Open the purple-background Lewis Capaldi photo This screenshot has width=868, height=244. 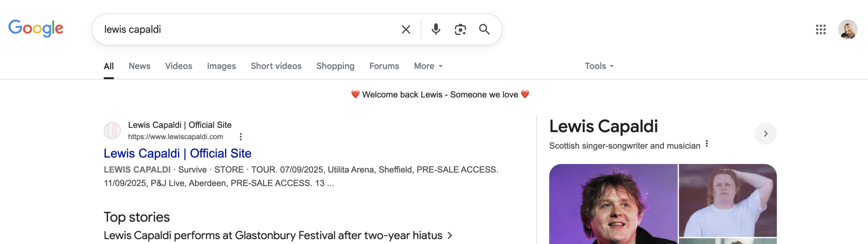tap(613, 204)
